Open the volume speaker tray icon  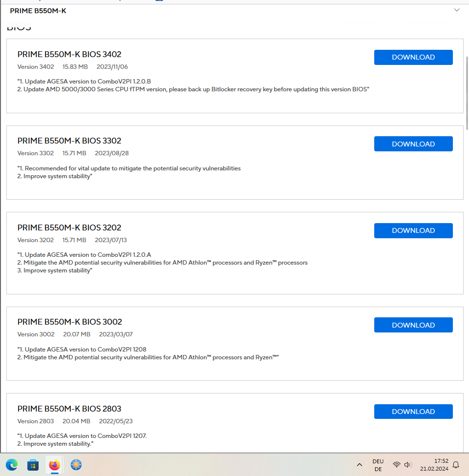coord(407,465)
